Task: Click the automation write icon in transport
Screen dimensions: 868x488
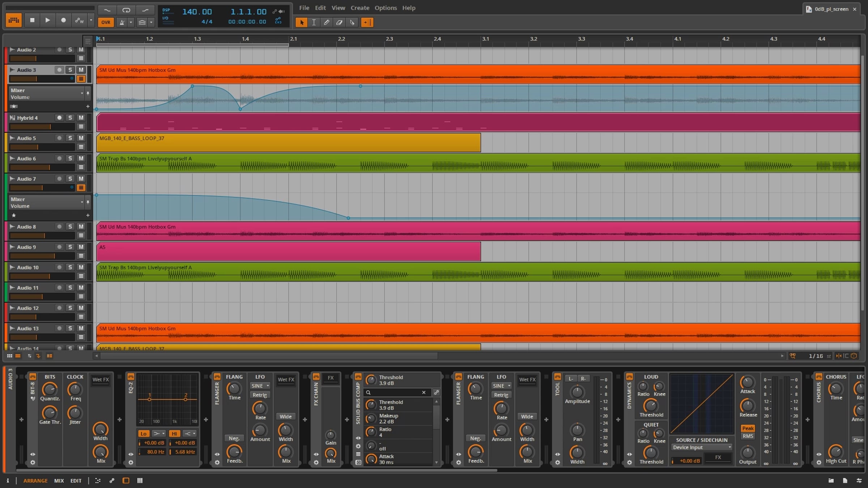Action: point(79,21)
